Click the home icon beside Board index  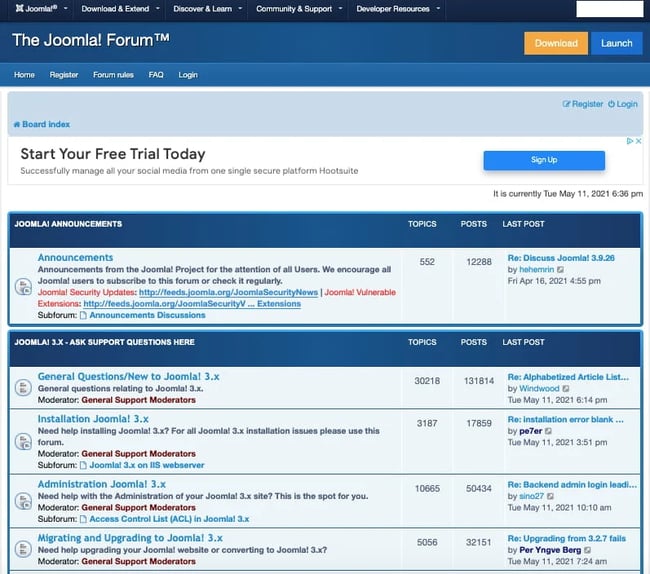[16, 125]
